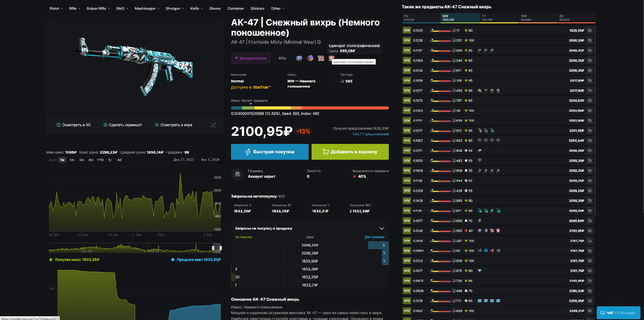Open the Shotgun category dropdown

175,9
